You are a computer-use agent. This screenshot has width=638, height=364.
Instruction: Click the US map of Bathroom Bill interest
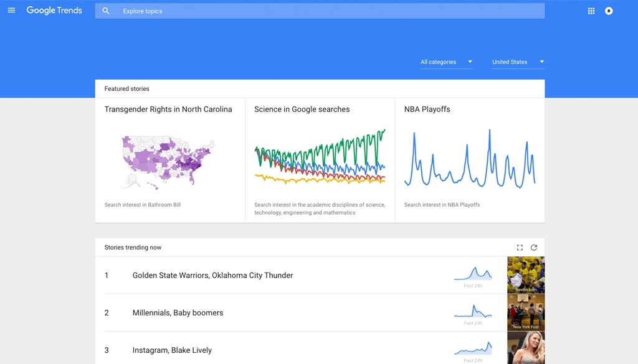pos(168,162)
